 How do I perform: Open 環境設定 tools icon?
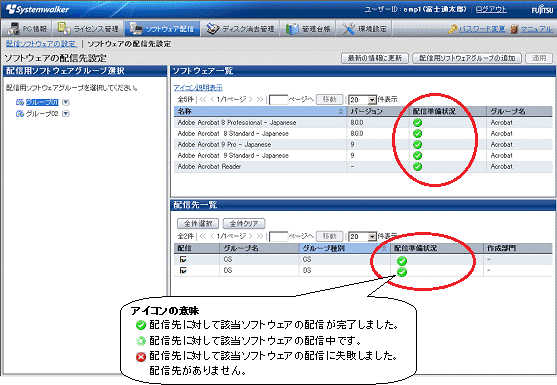point(348,29)
